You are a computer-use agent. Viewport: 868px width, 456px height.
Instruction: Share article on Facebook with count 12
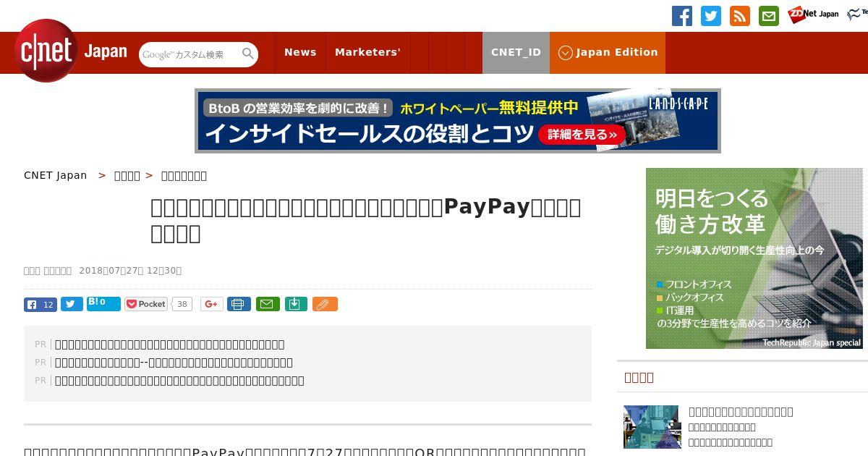40,305
